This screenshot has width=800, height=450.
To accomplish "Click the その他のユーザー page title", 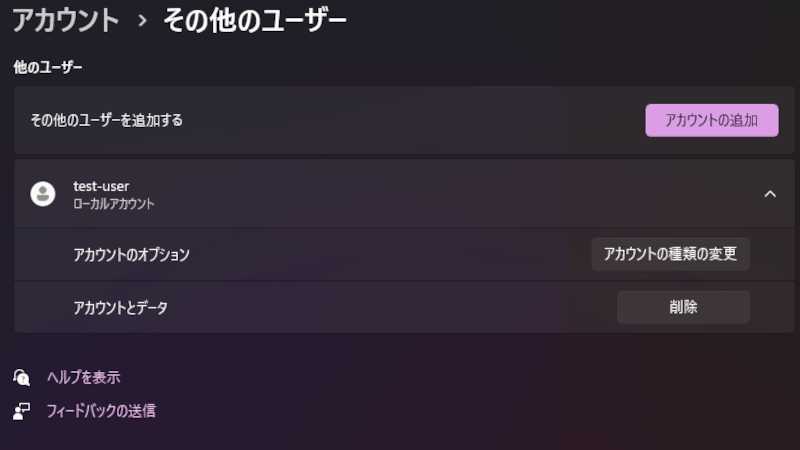I will [x=255, y=19].
